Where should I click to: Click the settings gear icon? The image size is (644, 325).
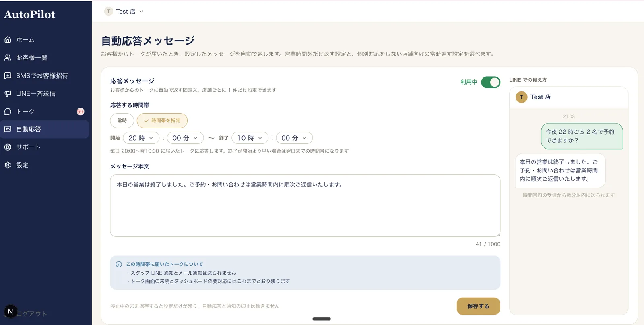coord(8,165)
